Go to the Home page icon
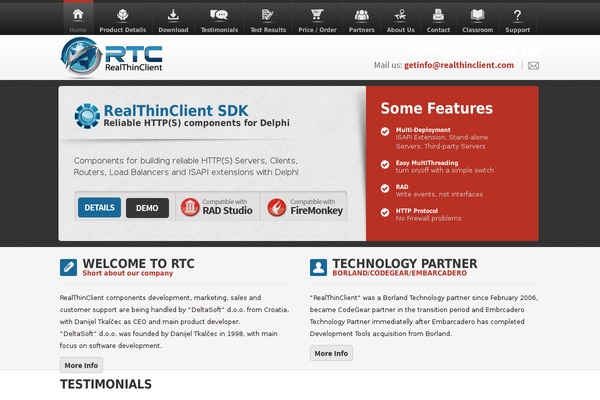Image resolution: width=600 pixels, height=400 pixels. pyautogui.click(x=78, y=15)
